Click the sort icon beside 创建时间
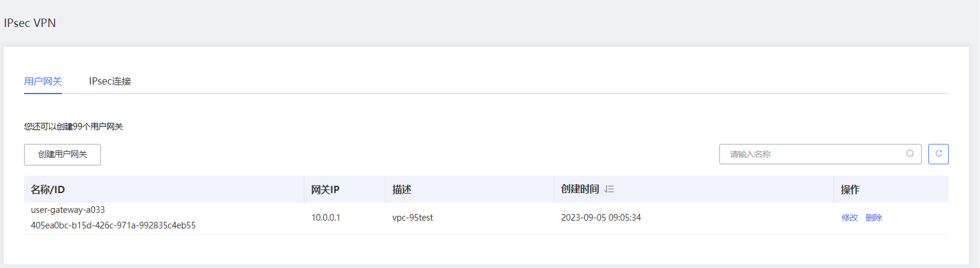The height and width of the screenshot is (268, 980). [x=609, y=189]
